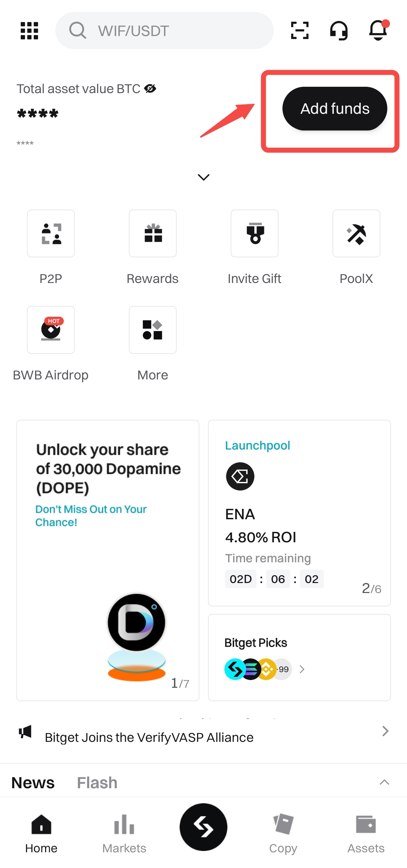Open the apps grid menu icon
407x868 pixels.
pos(29,31)
